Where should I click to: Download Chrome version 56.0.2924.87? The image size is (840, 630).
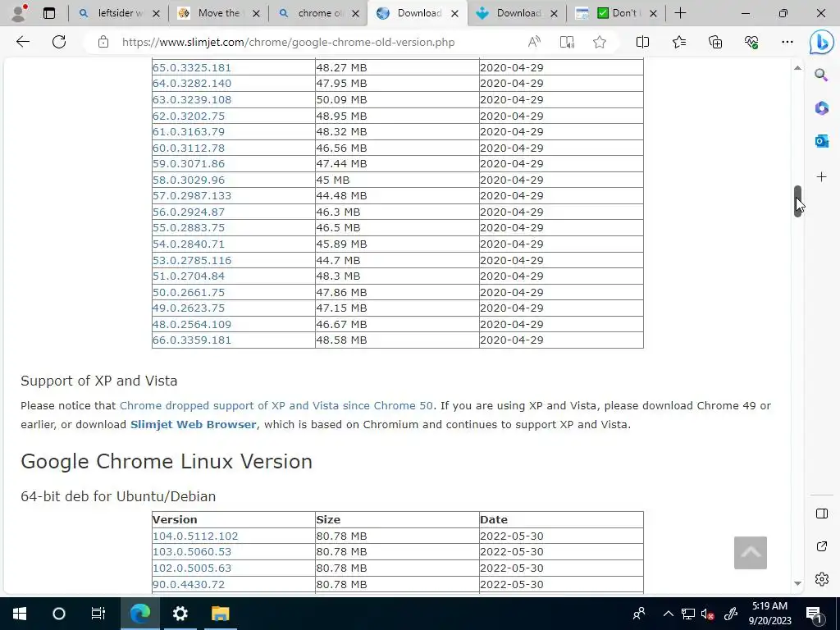pyautogui.click(x=189, y=212)
